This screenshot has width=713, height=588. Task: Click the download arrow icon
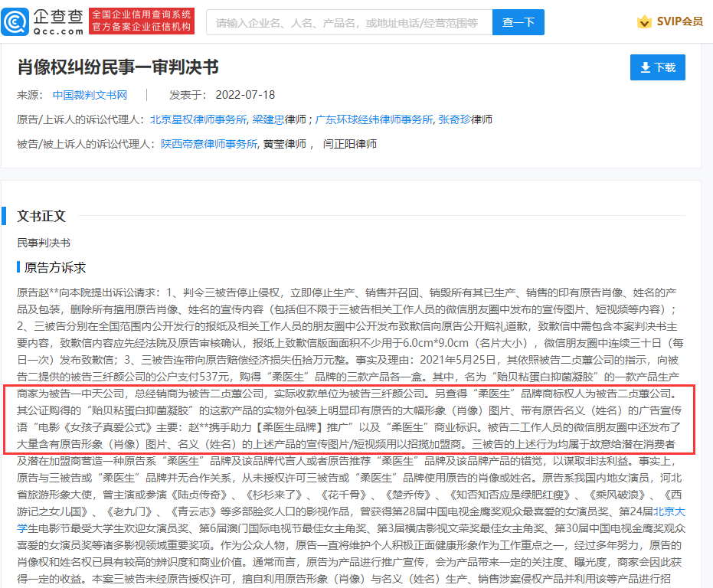[x=646, y=68]
